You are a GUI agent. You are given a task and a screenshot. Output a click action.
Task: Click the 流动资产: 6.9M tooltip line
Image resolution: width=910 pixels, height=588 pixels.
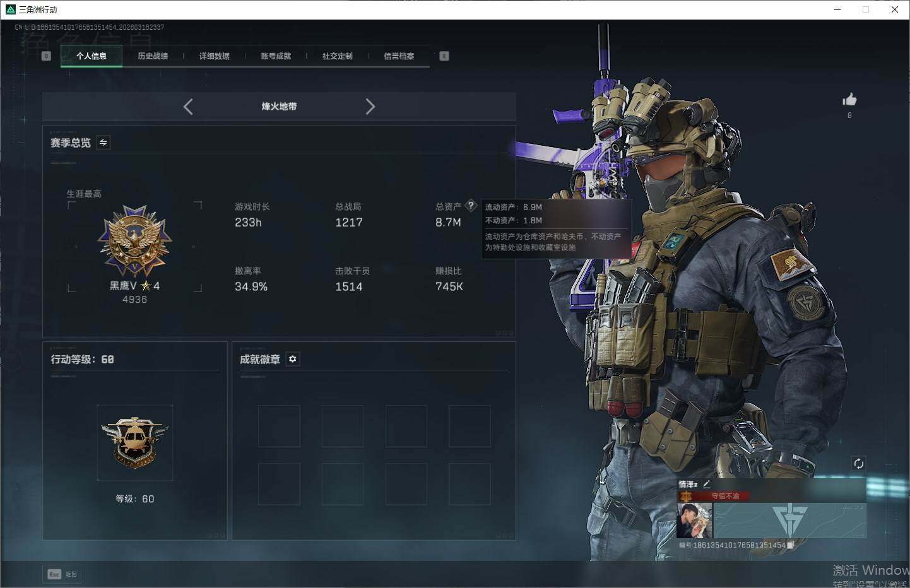[514, 207]
